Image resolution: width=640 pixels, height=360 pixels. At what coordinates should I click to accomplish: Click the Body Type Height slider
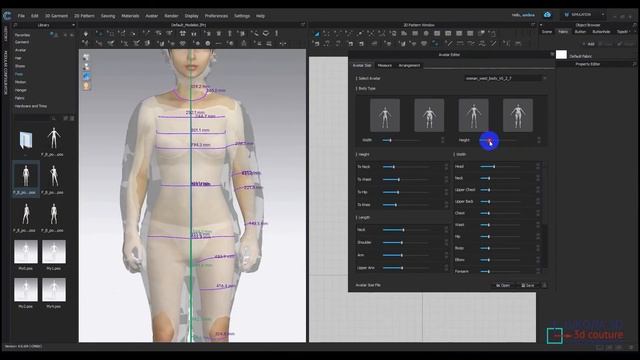click(498, 140)
